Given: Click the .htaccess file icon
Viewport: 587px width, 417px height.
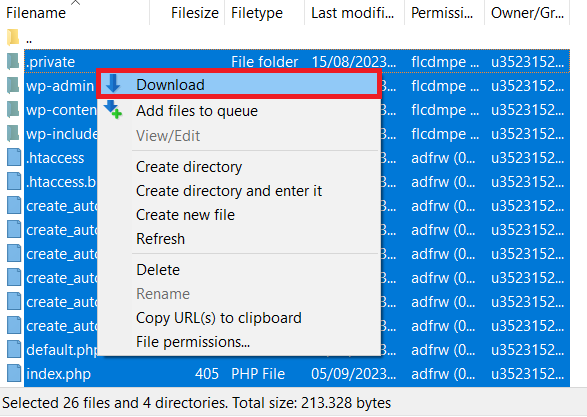Looking at the screenshot, I should tap(14, 157).
